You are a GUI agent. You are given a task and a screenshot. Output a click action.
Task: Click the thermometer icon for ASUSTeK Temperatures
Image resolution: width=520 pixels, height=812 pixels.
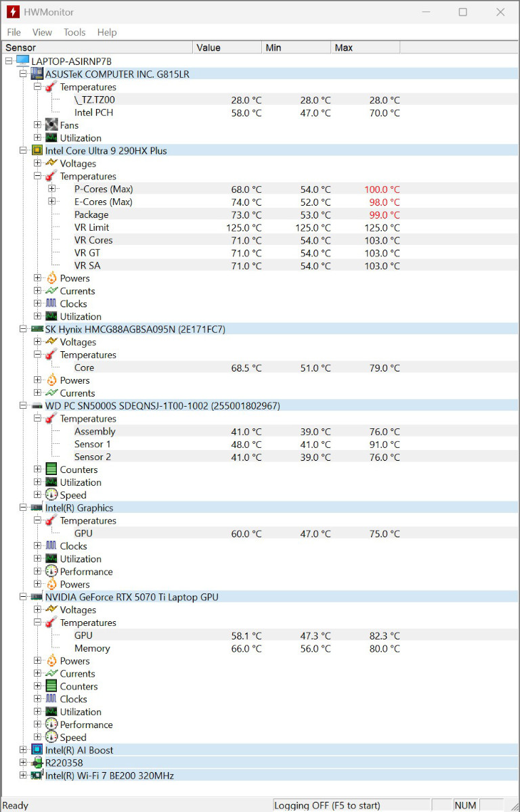coord(51,87)
